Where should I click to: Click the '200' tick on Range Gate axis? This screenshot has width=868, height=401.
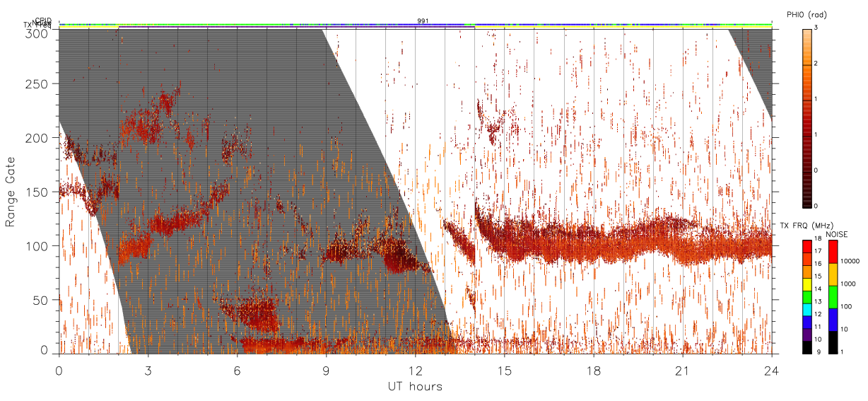[x=38, y=138]
